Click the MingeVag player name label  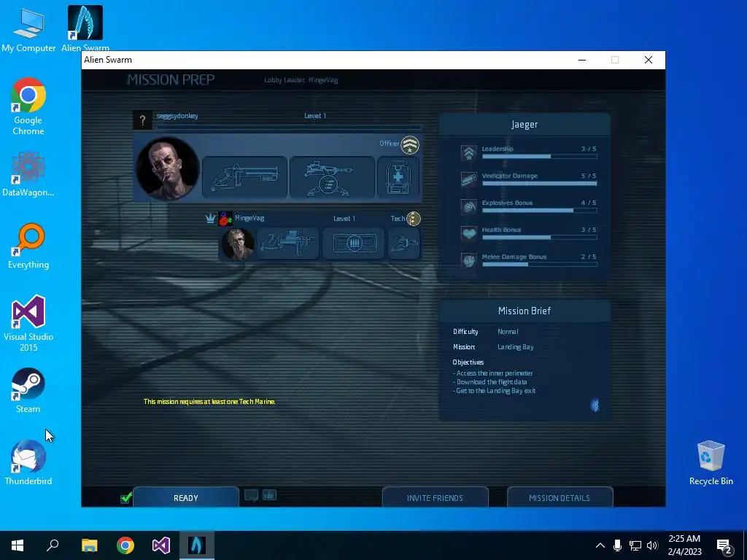[249, 218]
